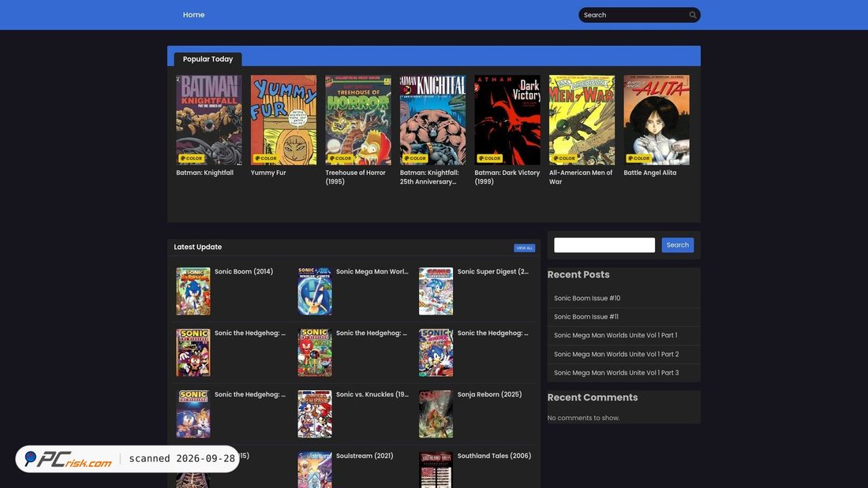Open the Batman: Knightfall cover thumbnail
Screen dimensions: 868x488
(x=208, y=120)
